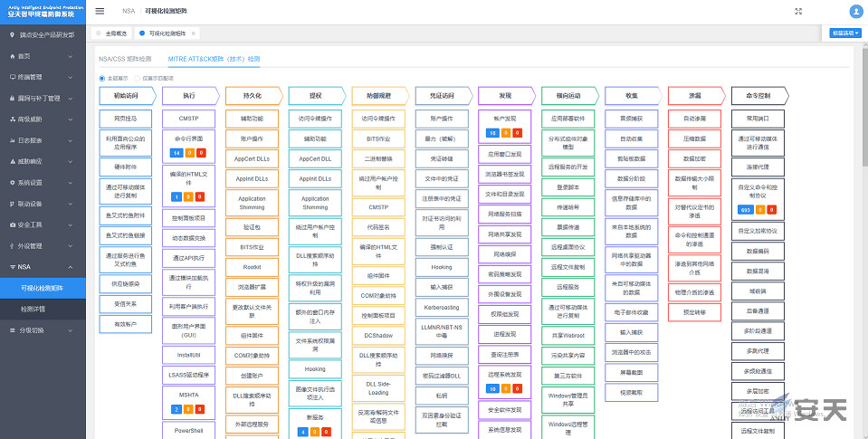
Task: Expand the 系统设置 chevron
Action: [71, 183]
